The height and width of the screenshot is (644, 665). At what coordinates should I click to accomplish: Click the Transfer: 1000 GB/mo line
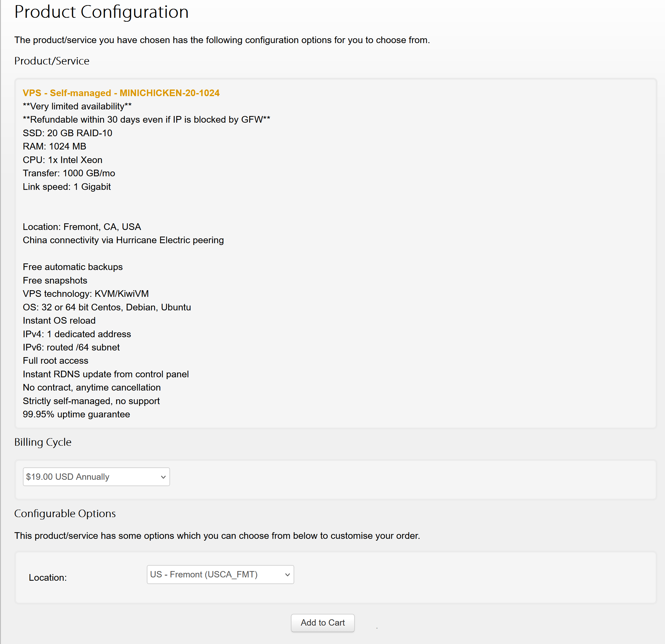pos(69,173)
